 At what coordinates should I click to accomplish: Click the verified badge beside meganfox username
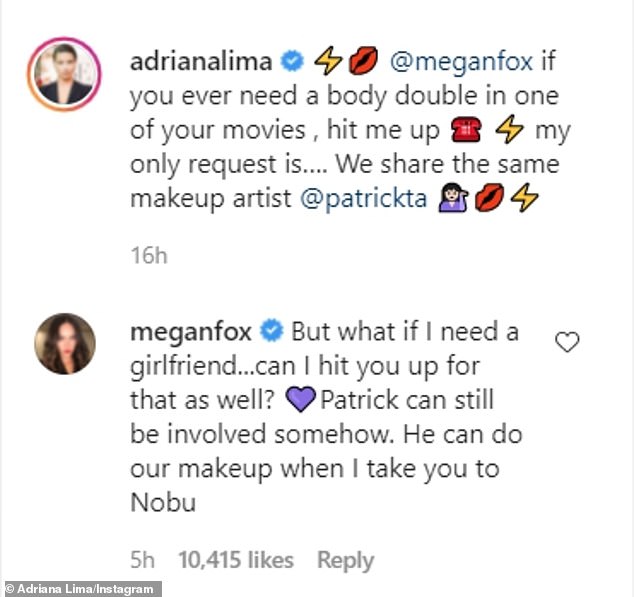point(270,330)
